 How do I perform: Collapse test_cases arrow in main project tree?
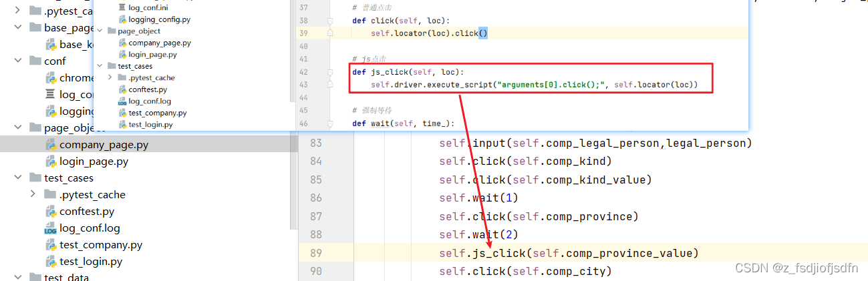[17, 178]
